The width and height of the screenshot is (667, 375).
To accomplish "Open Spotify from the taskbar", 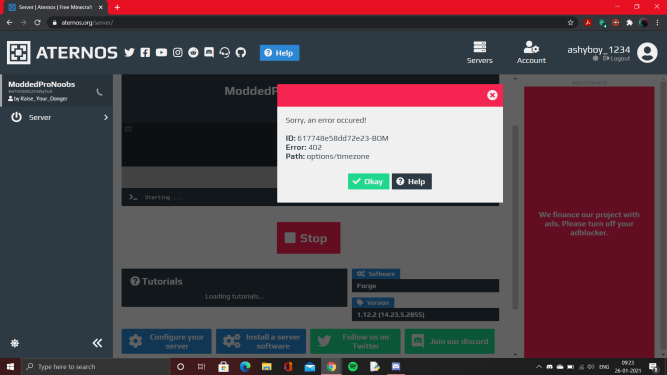I will pyautogui.click(x=353, y=366).
